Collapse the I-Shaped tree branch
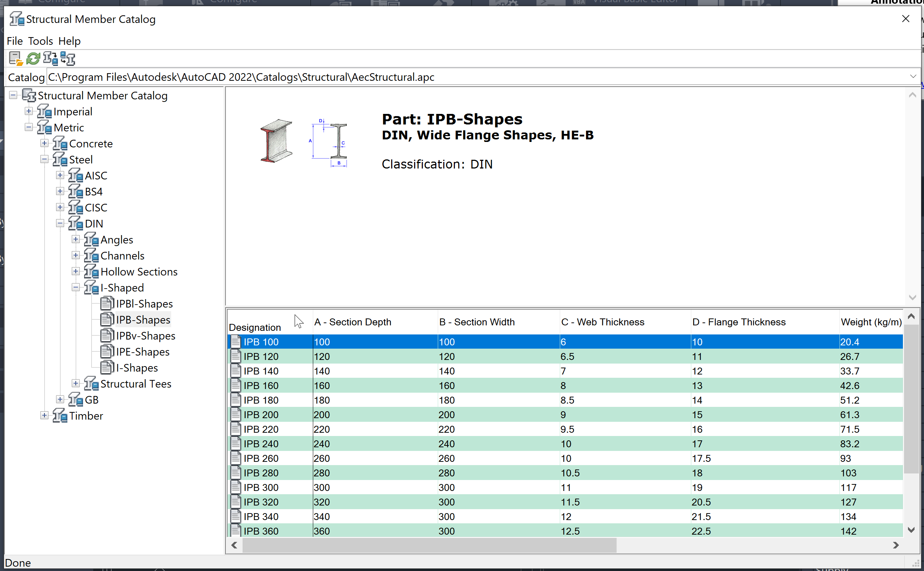The height and width of the screenshot is (571, 924). [76, 288]
